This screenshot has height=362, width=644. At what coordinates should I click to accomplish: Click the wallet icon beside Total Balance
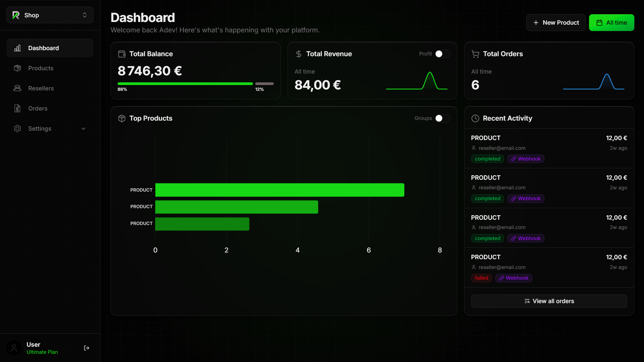[x=122, y=54]
